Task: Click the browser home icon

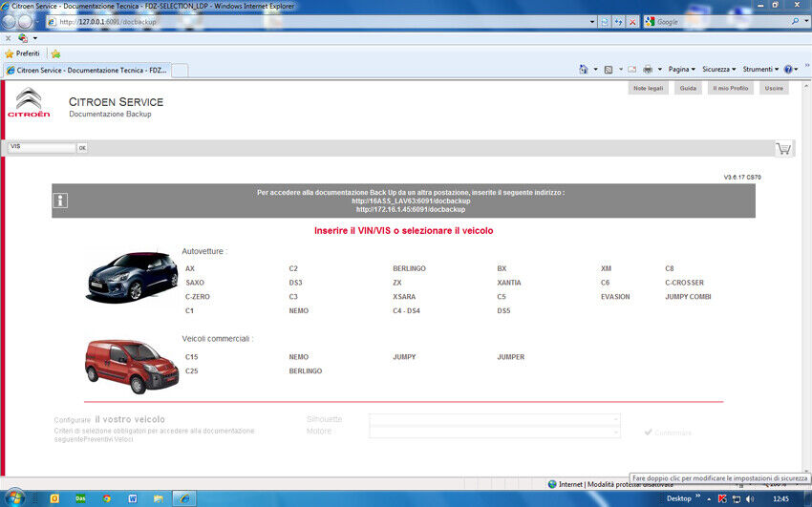Action: (584, 70)
